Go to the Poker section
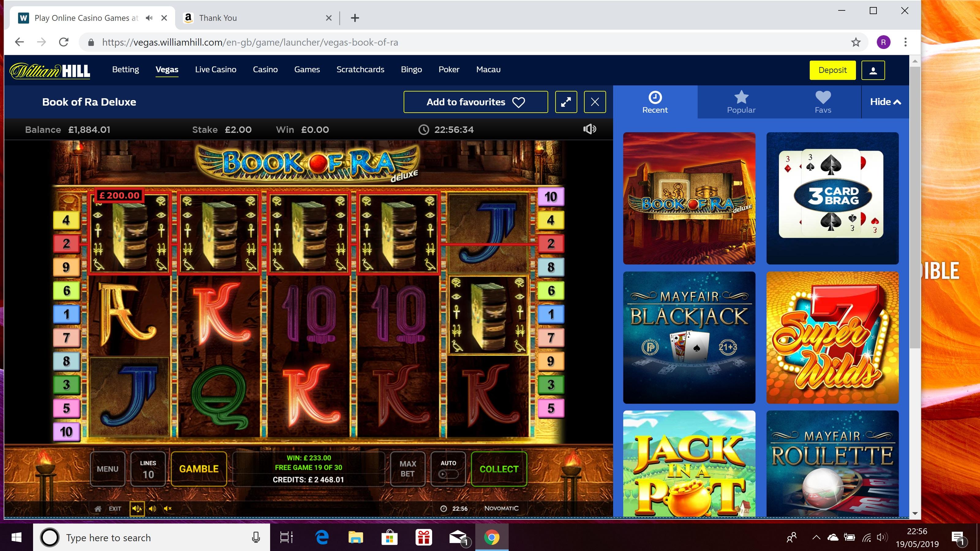Viewport: 980px width, 551px height. coord(449,69)
